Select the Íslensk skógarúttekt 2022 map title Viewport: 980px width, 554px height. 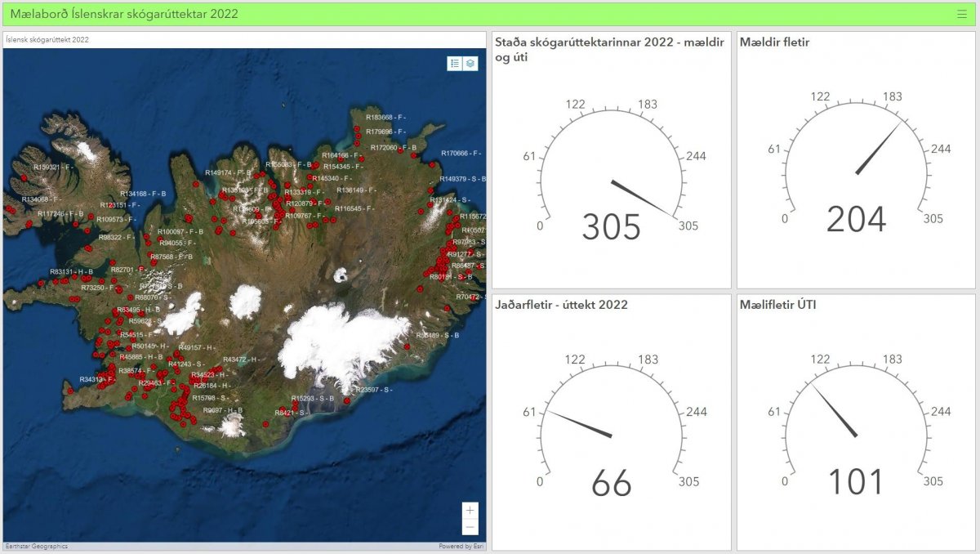tap(47, 39)
